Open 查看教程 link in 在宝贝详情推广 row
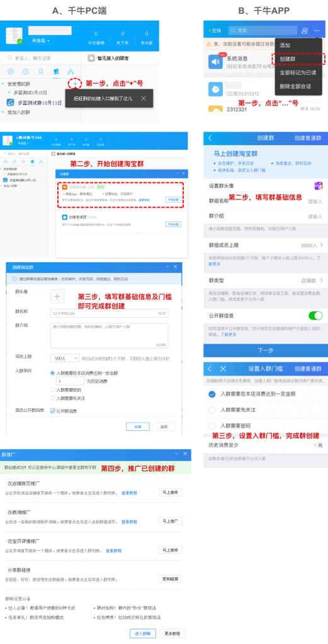Screen dimensions: 328x644 point(113,551)
